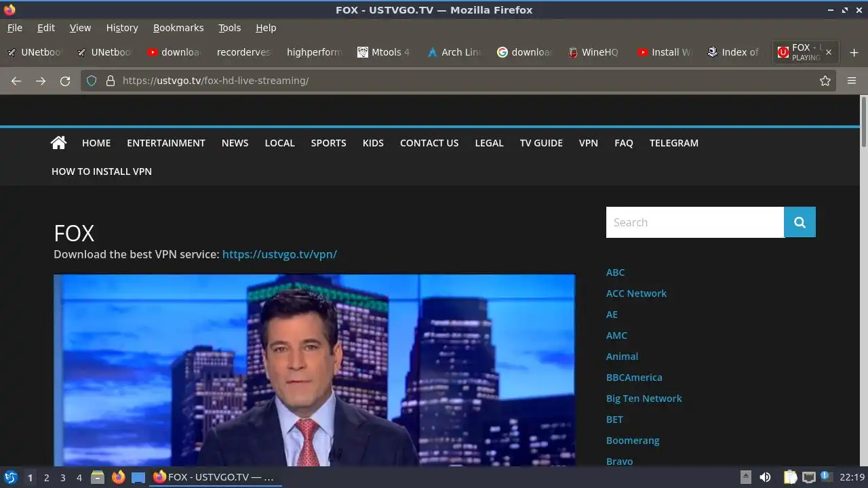The image size is (868, 488).
Task: Open the AMC channel link
Action: [616, 335]
